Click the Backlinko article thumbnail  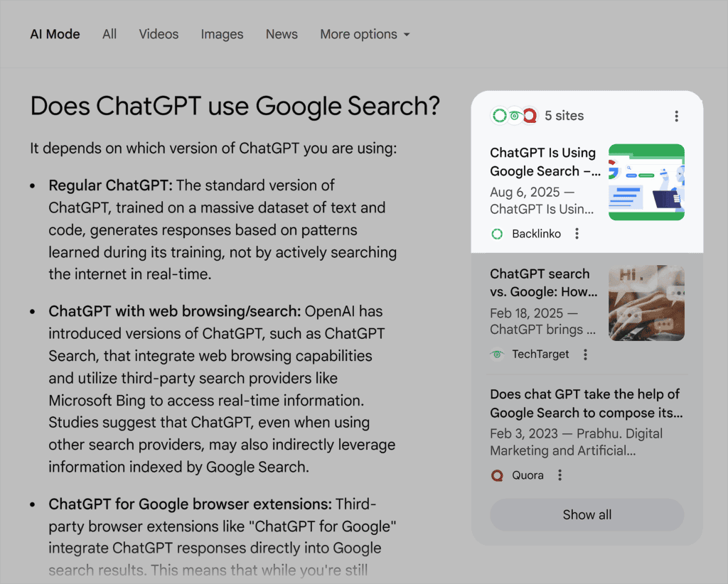coord(646,182)
